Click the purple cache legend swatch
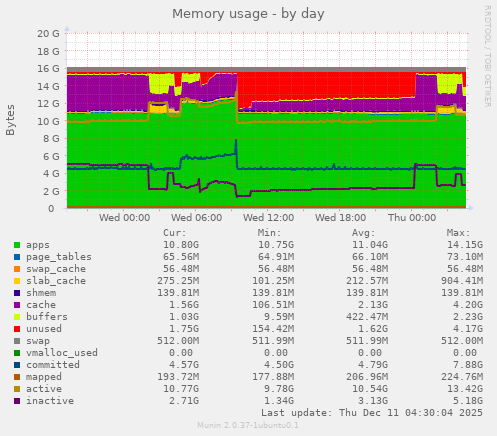Image resolution: width=497 pixels, height=436 pixels. pyautogui.click(x=17, y=305)
